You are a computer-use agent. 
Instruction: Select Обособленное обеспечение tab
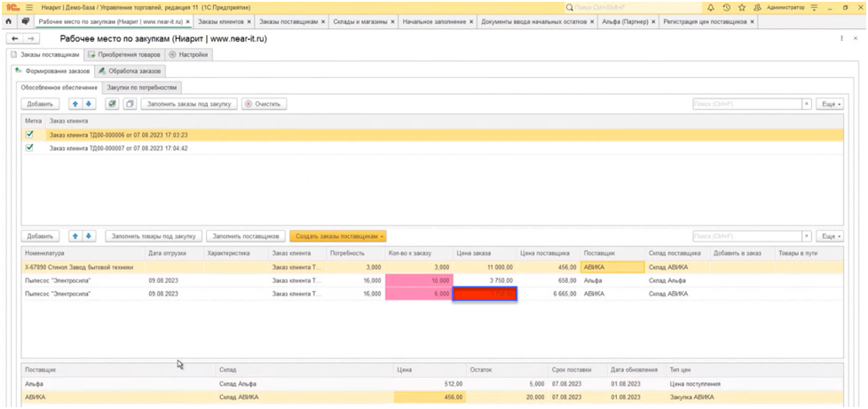(x=59, y=88)
